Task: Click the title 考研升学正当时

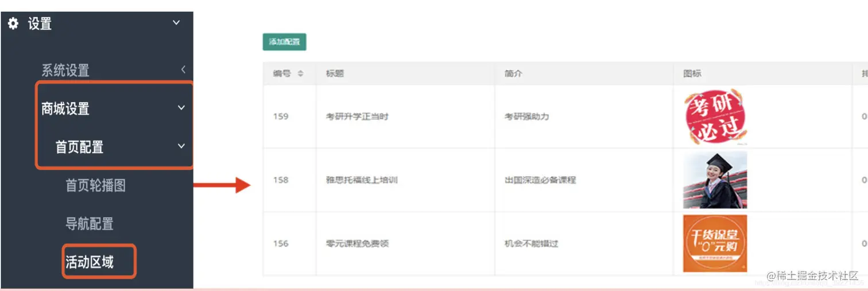Action: click(357, 117)
